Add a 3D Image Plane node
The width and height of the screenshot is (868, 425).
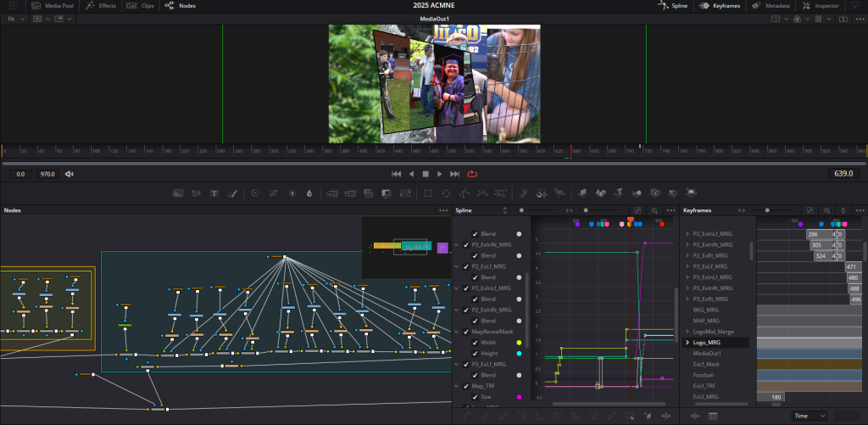[582, 193]
